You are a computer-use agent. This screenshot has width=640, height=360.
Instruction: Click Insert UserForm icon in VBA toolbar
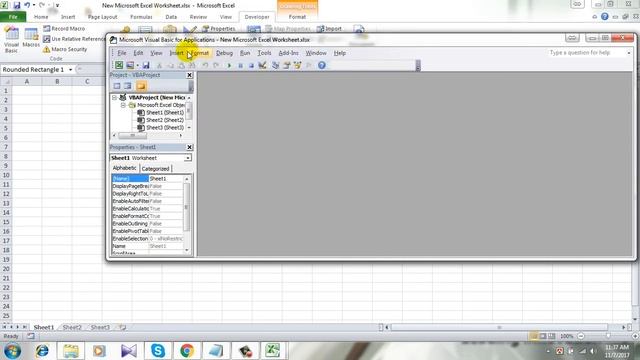130,65
